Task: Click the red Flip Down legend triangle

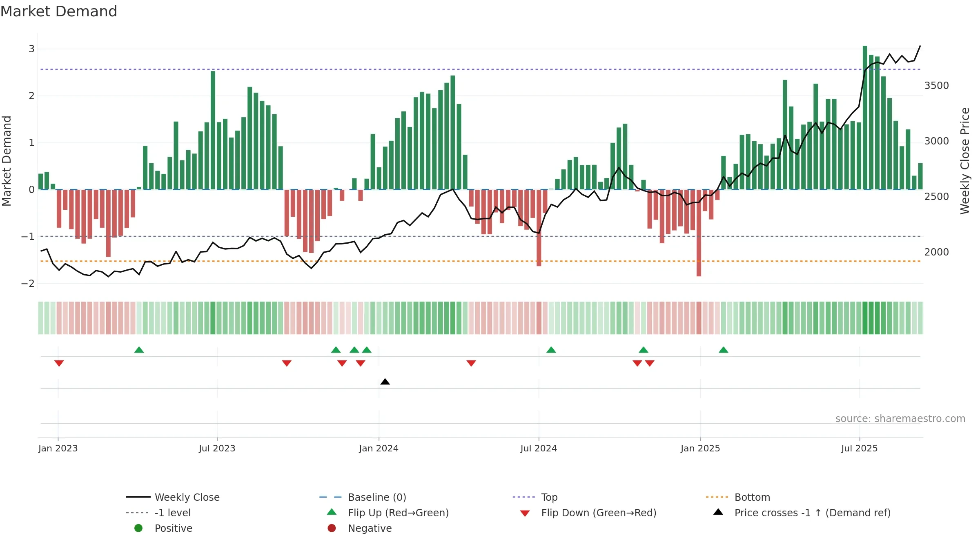Action: pos(525,513)
